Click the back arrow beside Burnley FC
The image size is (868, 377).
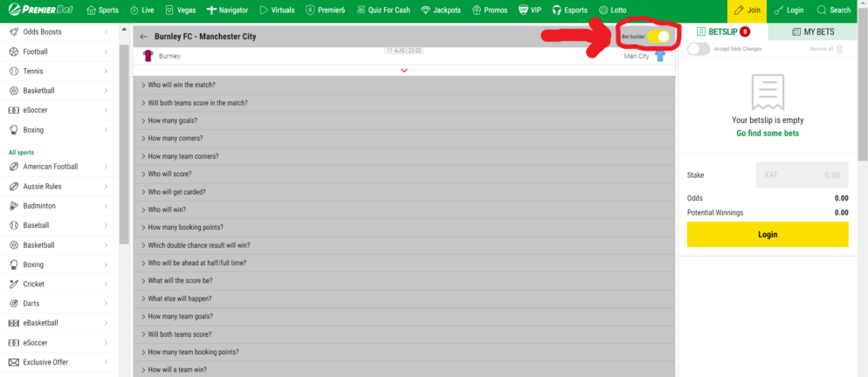143,38
